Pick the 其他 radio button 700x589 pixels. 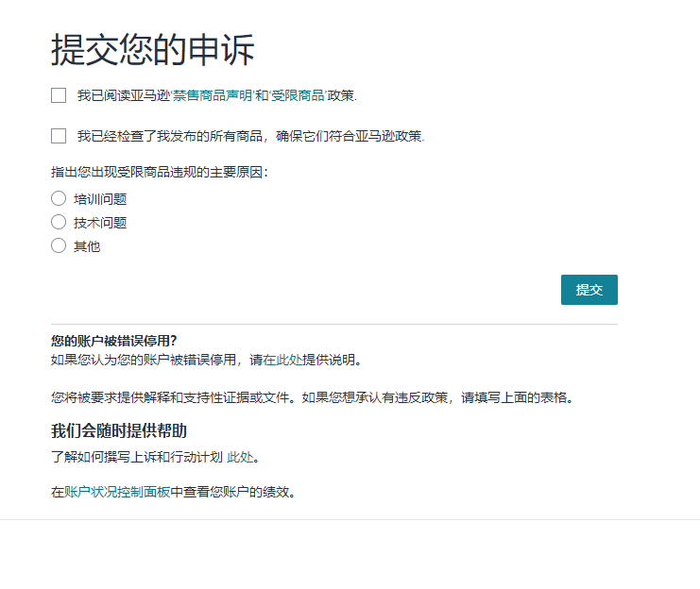(x=59, y=245)
